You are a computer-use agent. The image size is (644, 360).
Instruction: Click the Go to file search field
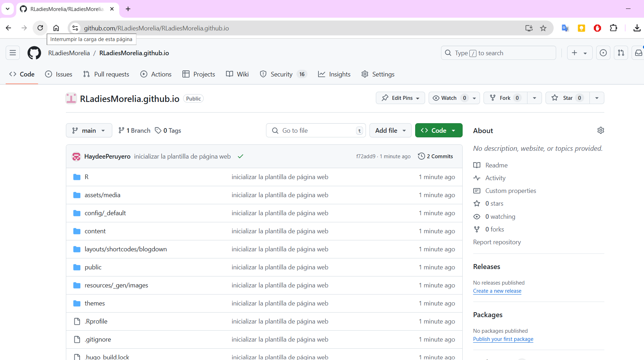coord(316,130)
